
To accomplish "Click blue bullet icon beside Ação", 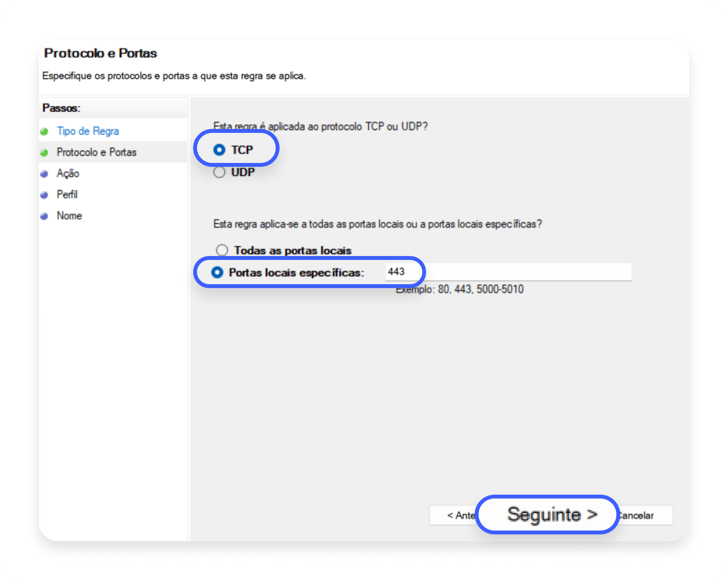I will click(44, 174).
